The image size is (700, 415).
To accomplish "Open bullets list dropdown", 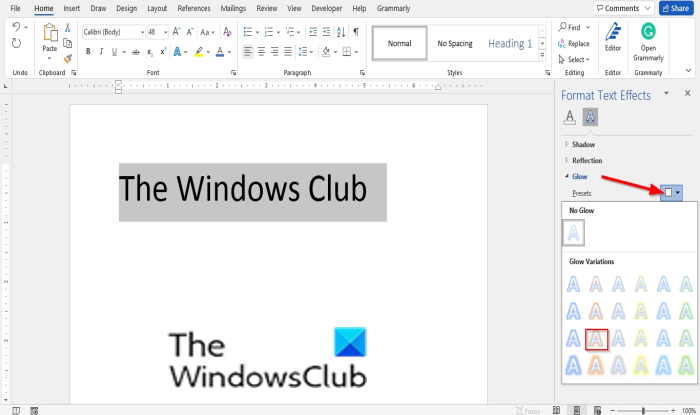I will [257, 32].
